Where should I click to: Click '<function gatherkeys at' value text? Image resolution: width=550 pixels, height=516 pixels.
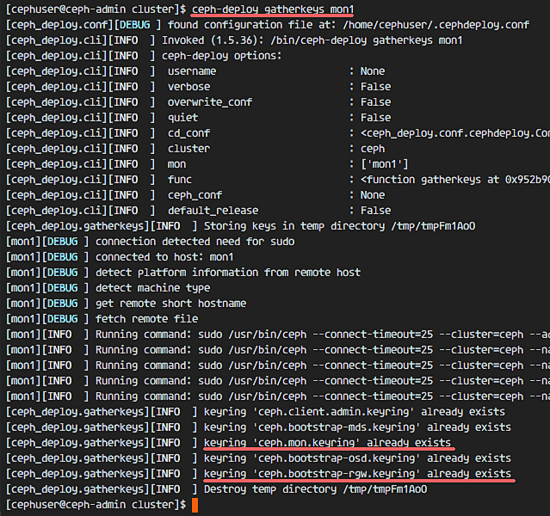(430, 180)
